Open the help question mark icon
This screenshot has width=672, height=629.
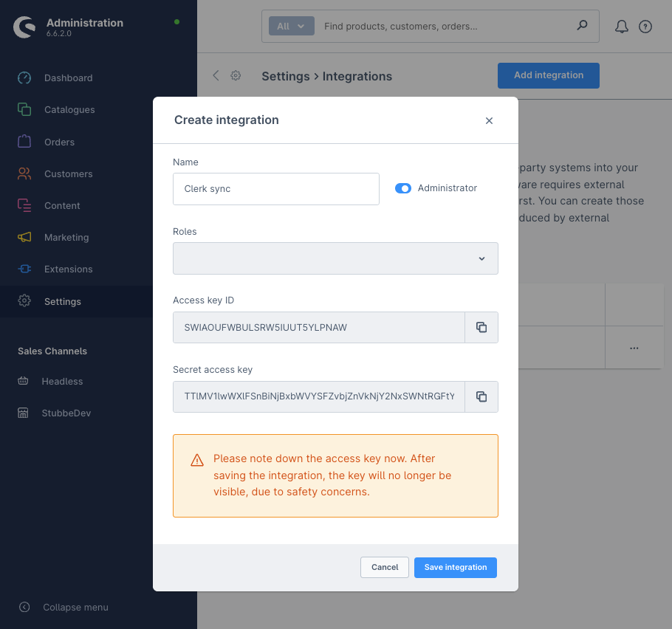(645, 27)
